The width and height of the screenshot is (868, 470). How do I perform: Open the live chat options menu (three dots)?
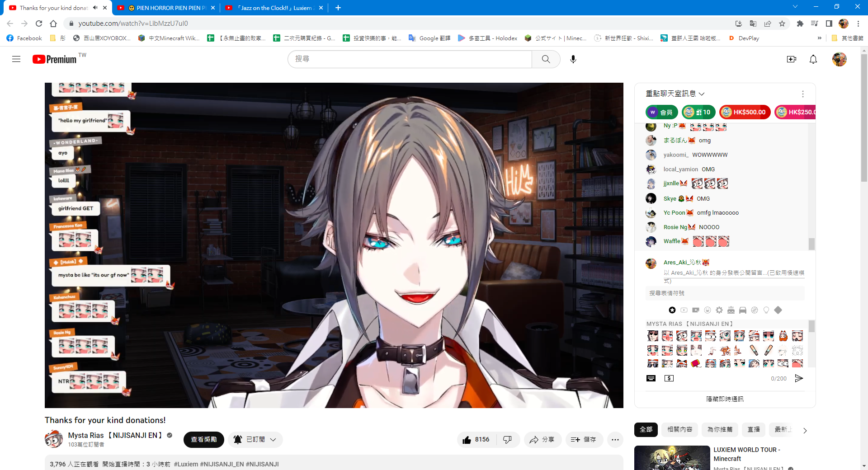[802, 94]
